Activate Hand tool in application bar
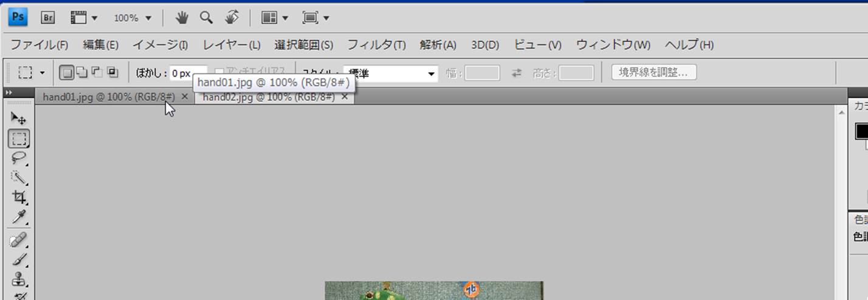The width and height of the screenshot is (868, 300). pyautogui.click(x=182, y=18)
